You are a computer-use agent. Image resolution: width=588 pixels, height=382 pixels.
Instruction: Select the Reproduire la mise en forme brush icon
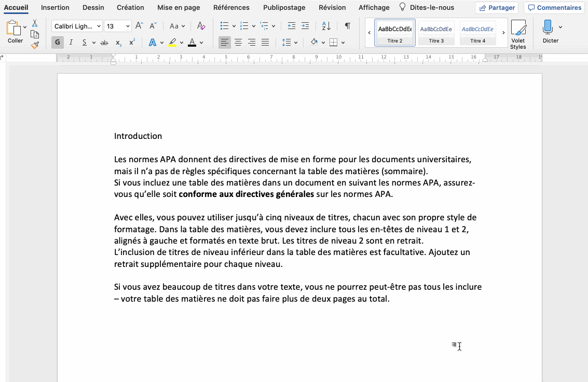coord(34,45)
